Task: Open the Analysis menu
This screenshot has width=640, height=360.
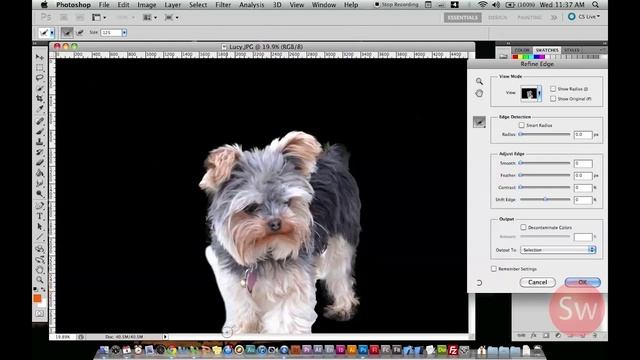Action: [251, 5]
